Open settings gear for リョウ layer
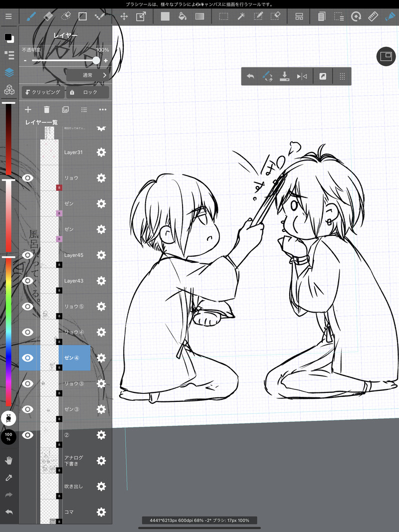Viewport: 399px width, 532px height. pyautogui.click(x=101, y=178)
